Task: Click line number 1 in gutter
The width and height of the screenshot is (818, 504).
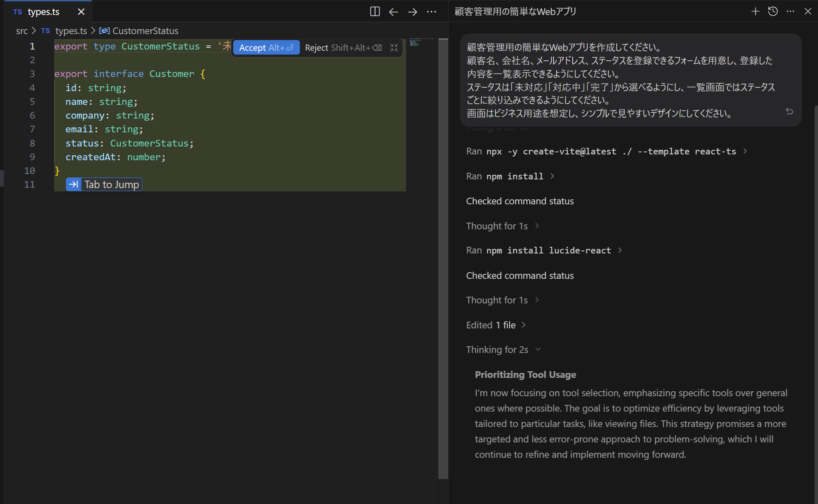Action: click(x=32, y=46)
